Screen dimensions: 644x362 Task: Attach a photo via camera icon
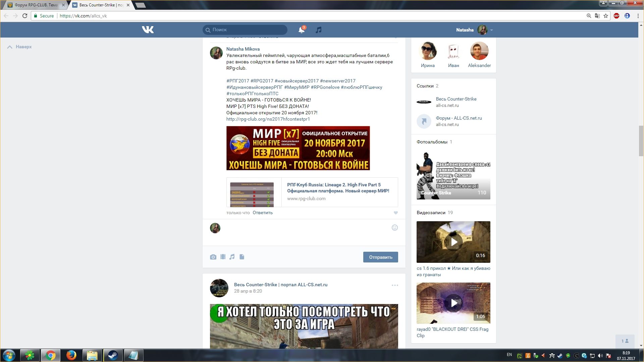tap(213, 257)
